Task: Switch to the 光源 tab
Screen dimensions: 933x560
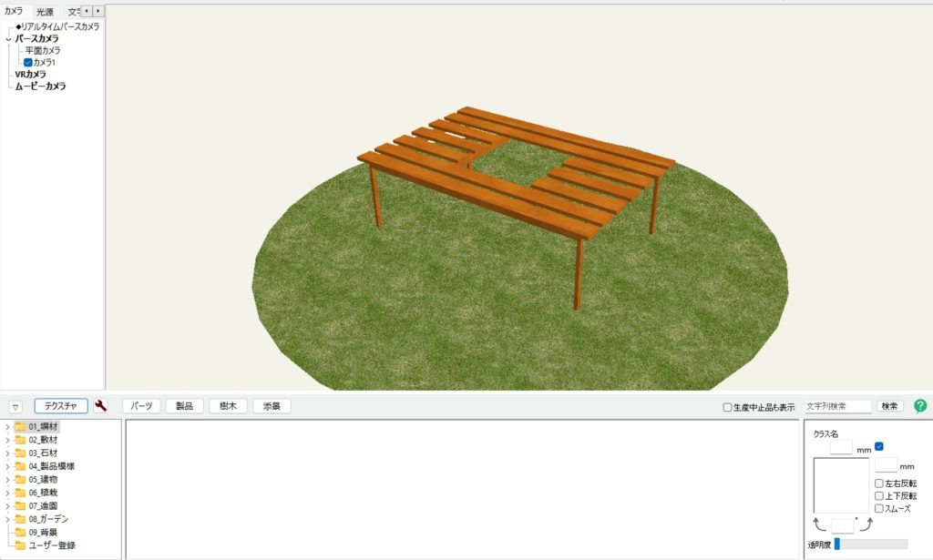Action: coord(45,12)
